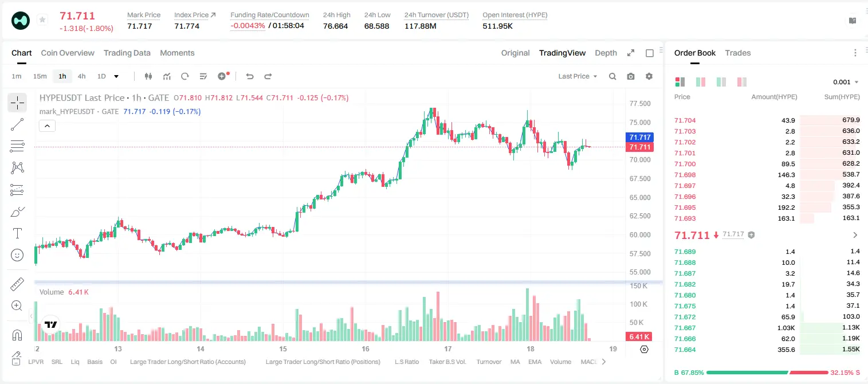This screenshot has height=384, width=868.
Task: Open the Coin Overview tab
Action: click(68, 53)
